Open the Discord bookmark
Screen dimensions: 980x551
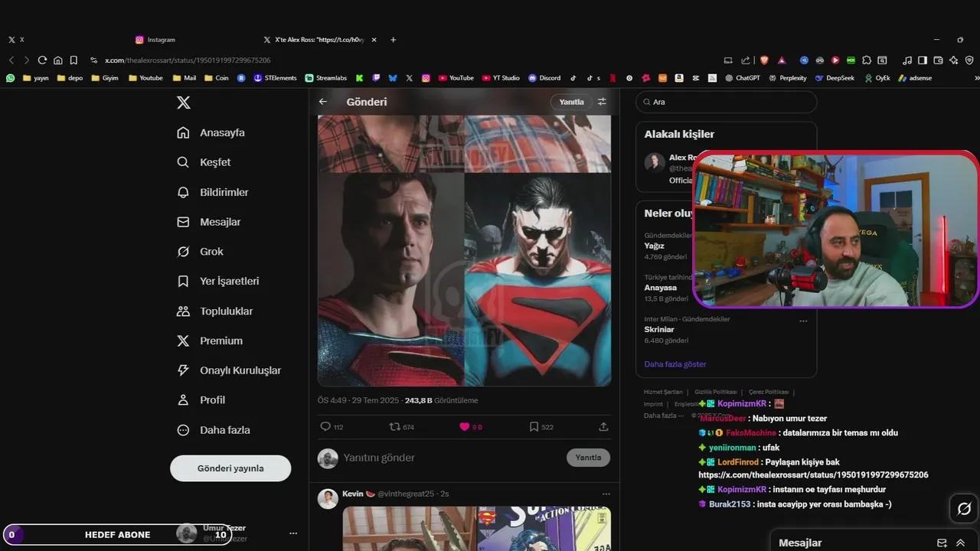(544, 78)
